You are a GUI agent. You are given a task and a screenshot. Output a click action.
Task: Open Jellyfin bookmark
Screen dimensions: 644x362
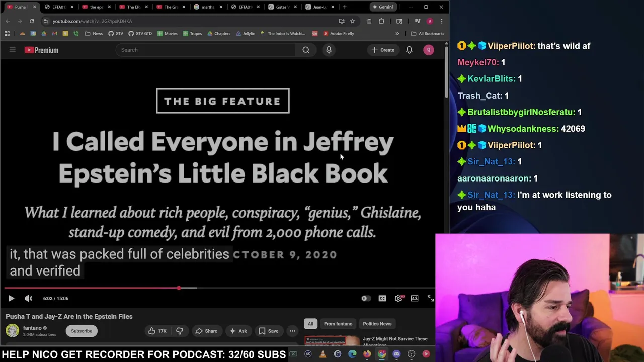tap(245, 34)
